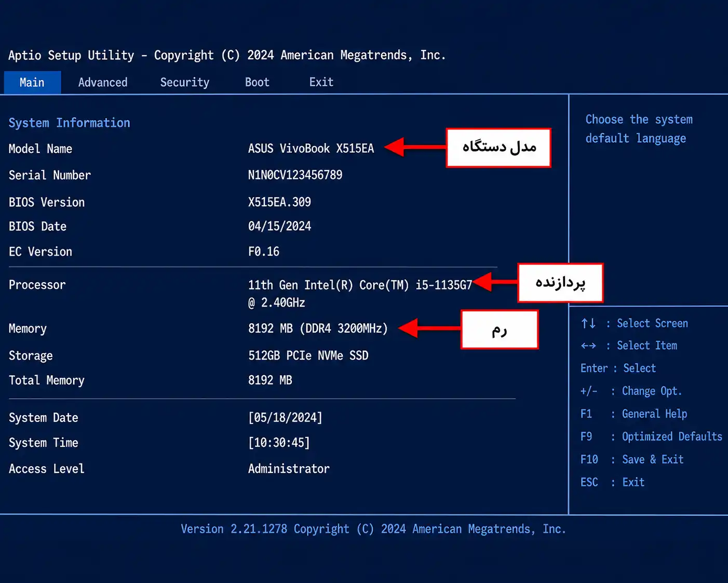
Task: Click the up-down arrows Select Screen hint
Action: click(635, 324)
